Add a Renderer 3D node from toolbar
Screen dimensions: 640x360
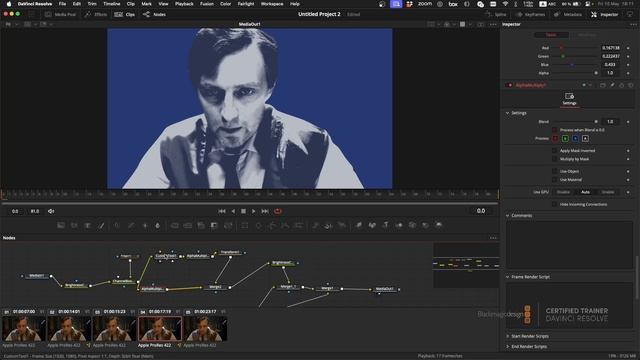(x=439, y=225)
